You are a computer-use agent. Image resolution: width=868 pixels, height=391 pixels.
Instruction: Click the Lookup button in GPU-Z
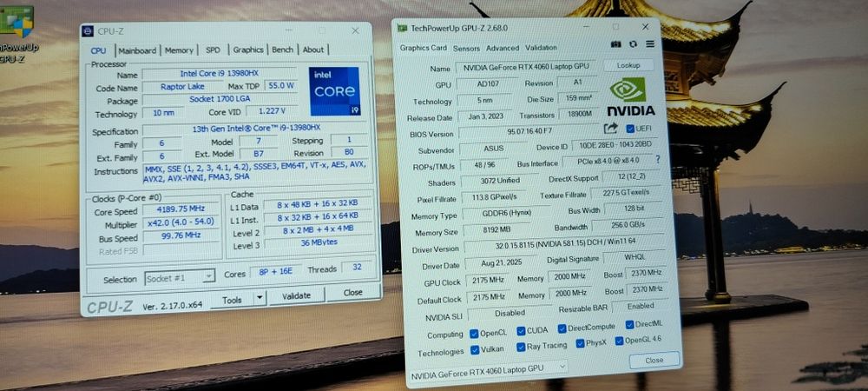click(x=628, y=65)
